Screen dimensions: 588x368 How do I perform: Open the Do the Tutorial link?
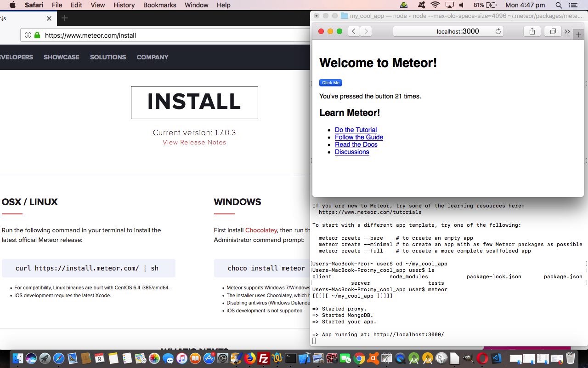click(x=356, y=130)
